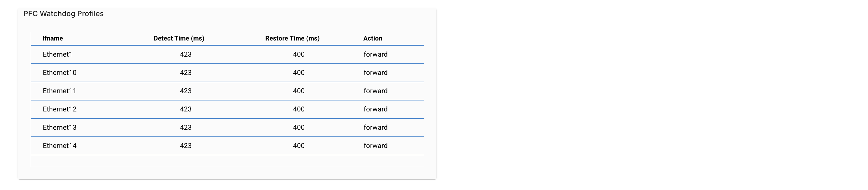Click the forward action for Ethernet11
Image resolution: width=868 pixels, height=190 pixels.
(x=375, y=91)
